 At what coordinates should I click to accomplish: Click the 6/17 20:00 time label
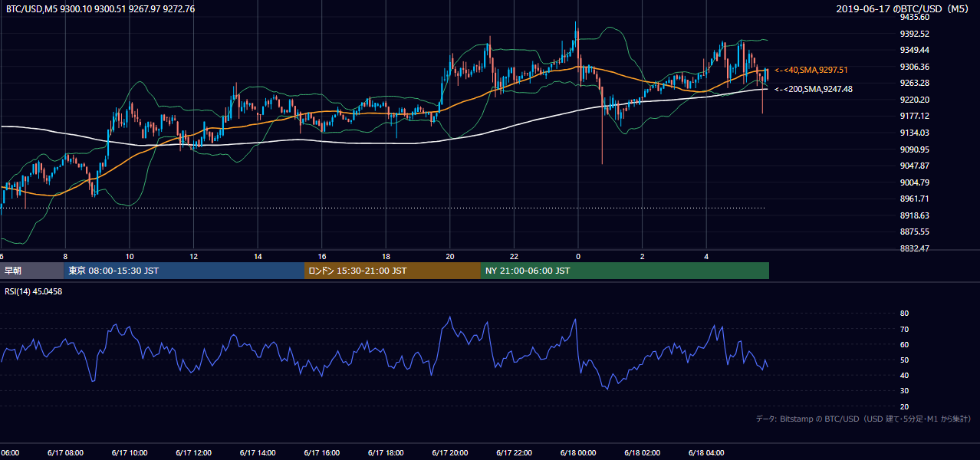(x=449, y=452)
